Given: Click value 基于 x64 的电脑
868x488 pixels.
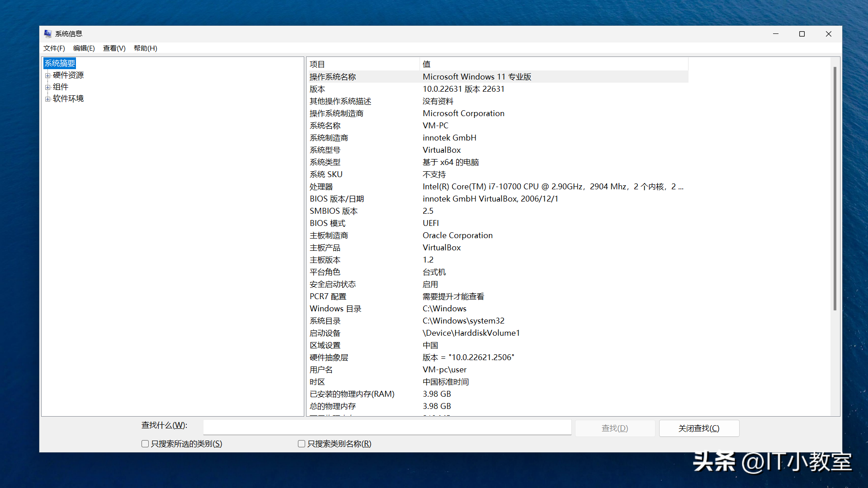Looking at the screenshot, I should point(451,162).
